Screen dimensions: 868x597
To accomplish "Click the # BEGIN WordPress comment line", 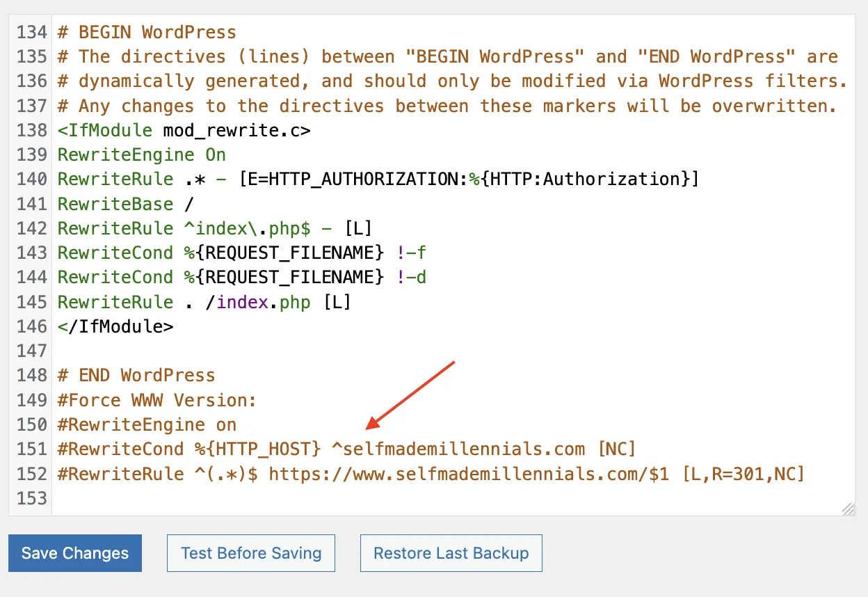I will [146, 32].
